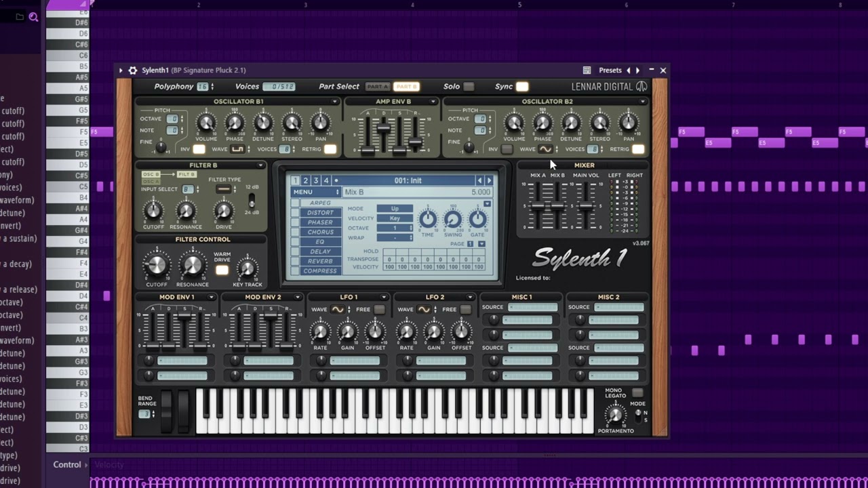868x488 pixels.
Task: Adjust Filter Control Resonance knob
Action: pos(193,266)
